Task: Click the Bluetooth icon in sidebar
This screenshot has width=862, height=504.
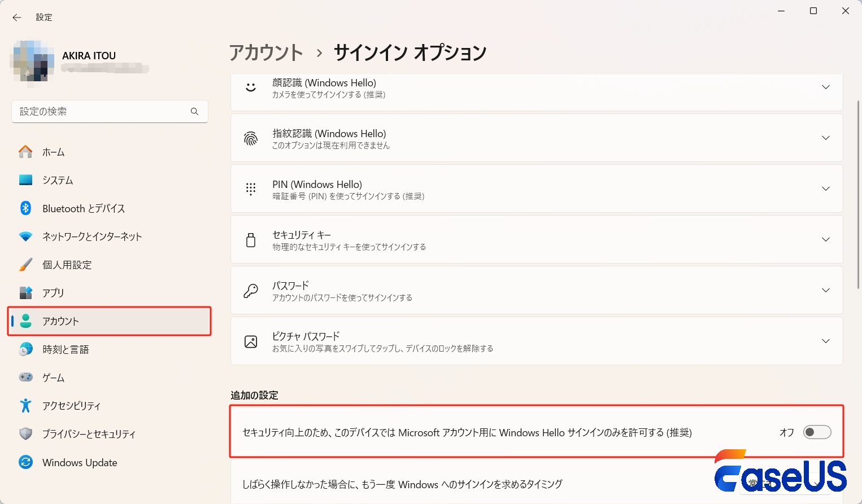Action: click(x=25, y=208)
